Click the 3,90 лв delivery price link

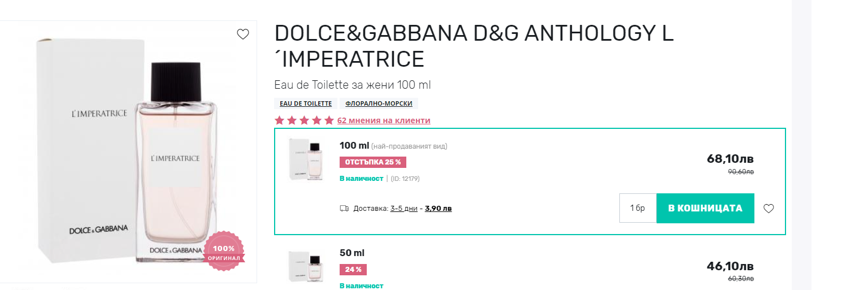coord(438,209)
